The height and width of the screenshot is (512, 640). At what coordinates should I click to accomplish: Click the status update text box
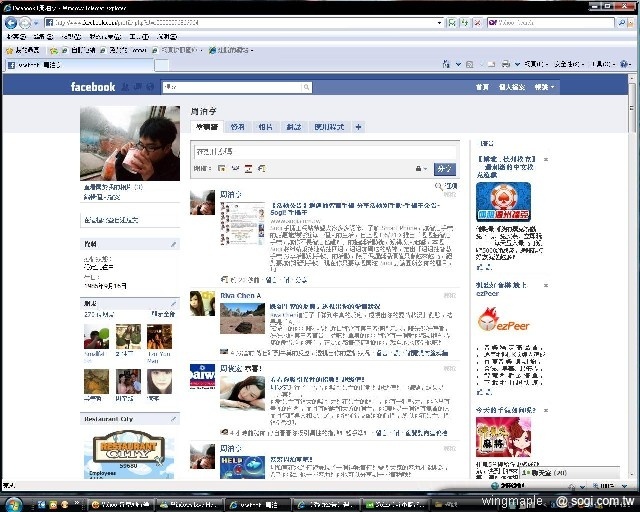[x=325, y=151]
